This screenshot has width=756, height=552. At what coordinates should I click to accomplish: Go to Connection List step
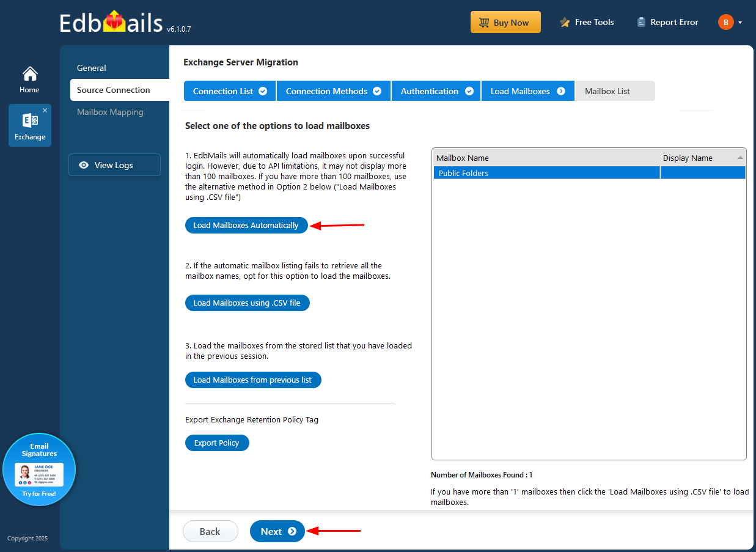[230, 91]
